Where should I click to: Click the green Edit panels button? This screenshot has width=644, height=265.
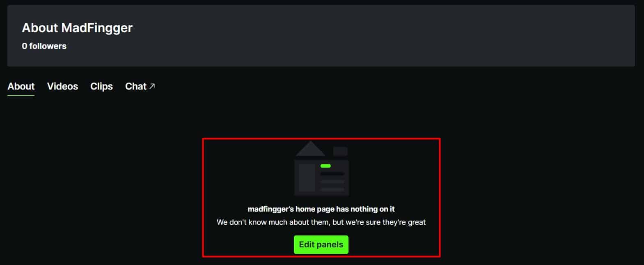[321, 244]
